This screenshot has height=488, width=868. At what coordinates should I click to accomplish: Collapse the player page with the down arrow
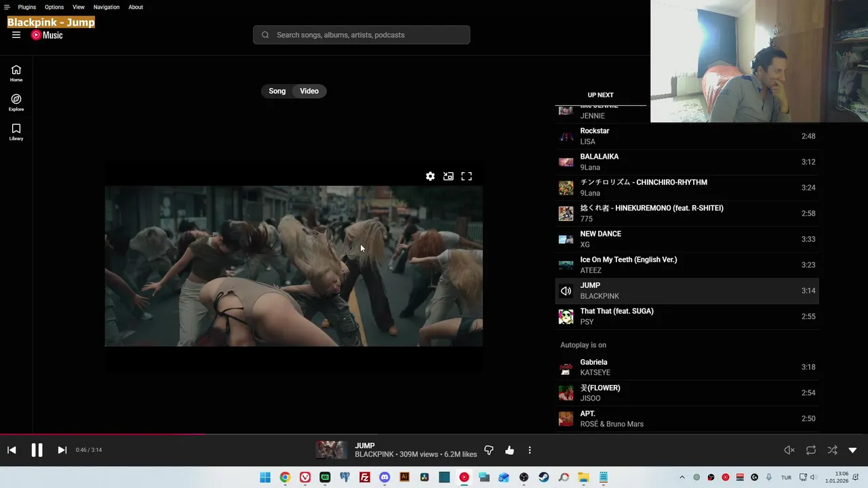(852, 450)
